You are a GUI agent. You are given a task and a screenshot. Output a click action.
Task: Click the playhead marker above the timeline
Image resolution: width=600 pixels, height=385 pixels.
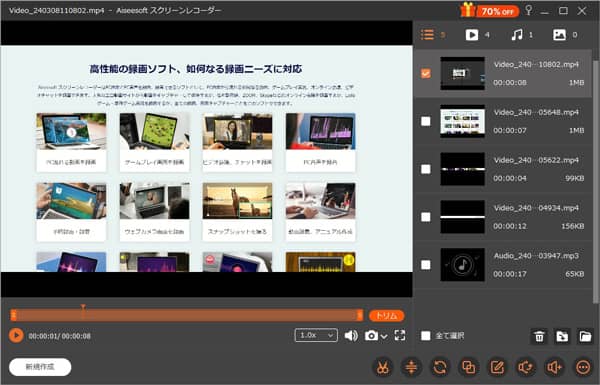(x=83, y=307)
